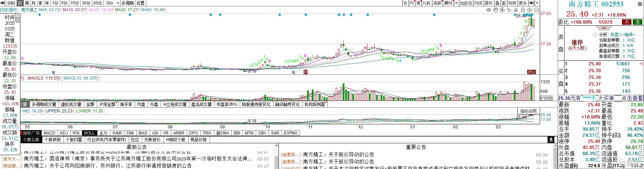The height and width of the screenshot is (169, 644).
Task: Click the download arrow in the announcements bar
Action: coord(551,140)
